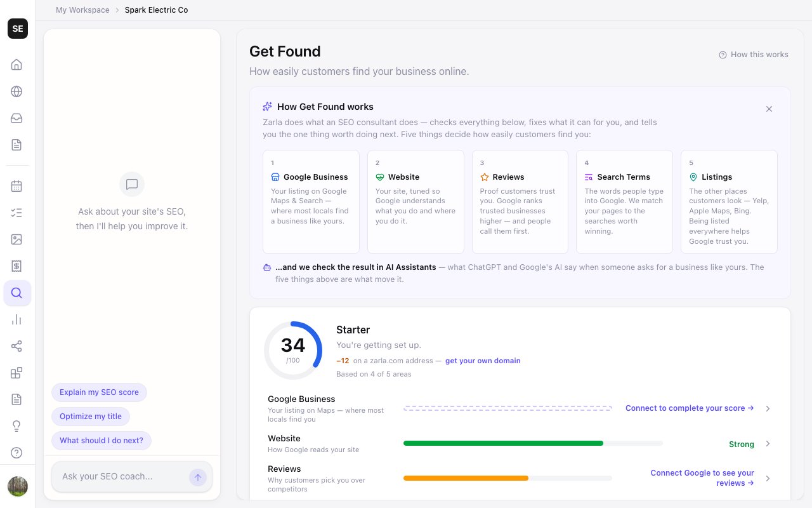Screen dimensions: 812x508
Task: Click the green Website score progress bar
Action: [x=533, y=443]
